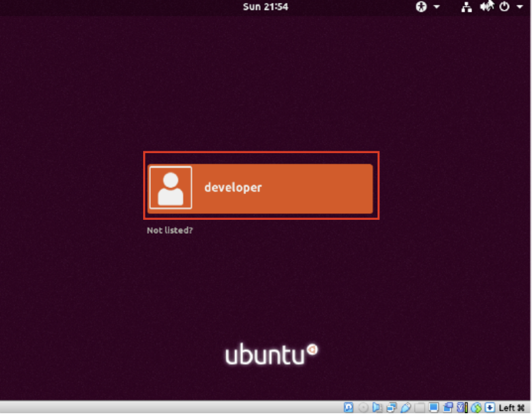The height and width of the screenshot is (415, 532).
Task: Open the VirtualBox network adapters icon
Action: click(392, 408)
